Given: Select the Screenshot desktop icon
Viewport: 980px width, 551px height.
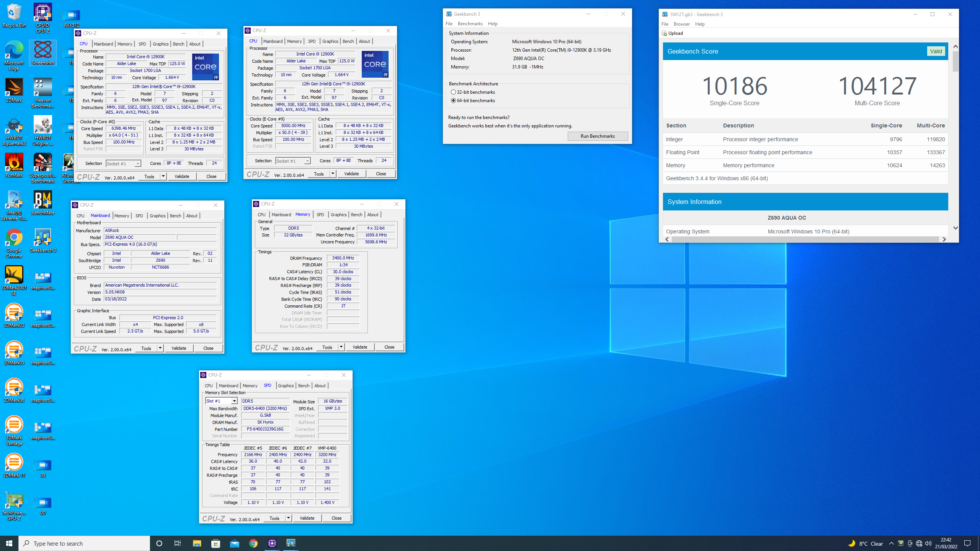Looking at the screenshot, I should pos(43,53).
